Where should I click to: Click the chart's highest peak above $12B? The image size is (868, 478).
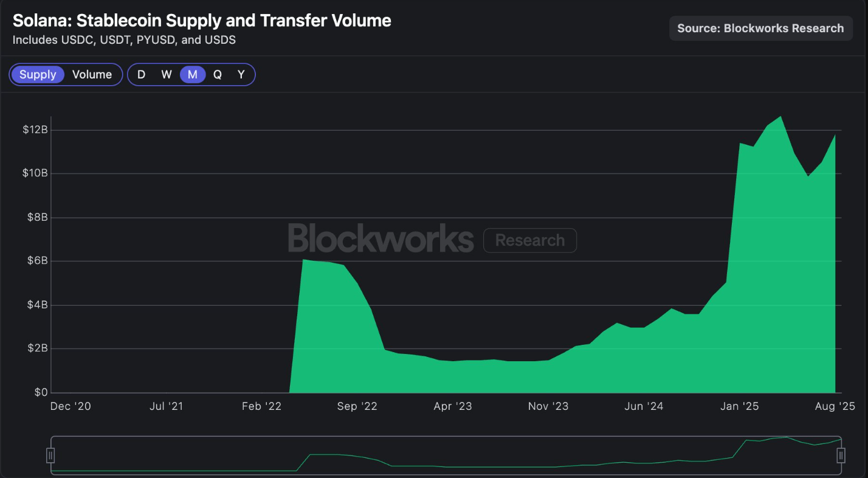pyautogui.click(x=781, y=117)
